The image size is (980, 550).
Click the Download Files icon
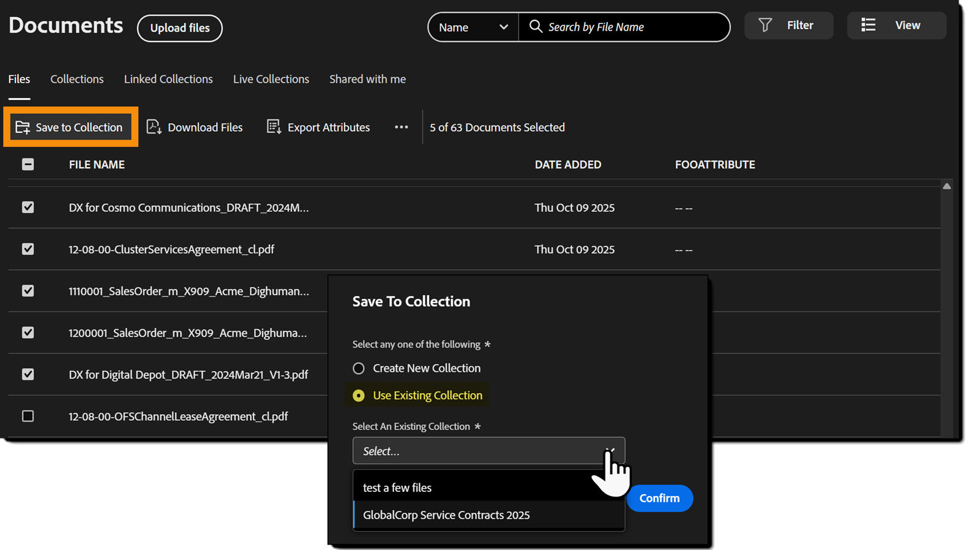click(154, 127)
